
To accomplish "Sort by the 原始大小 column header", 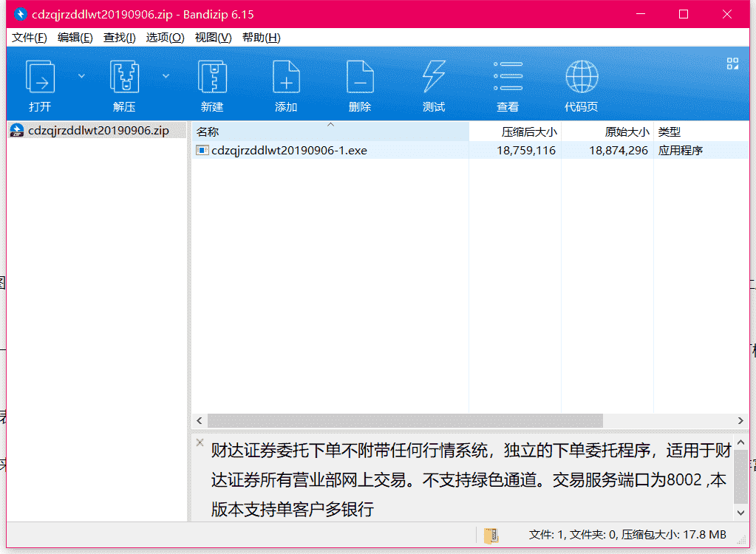I will click(x=607, y=131).
